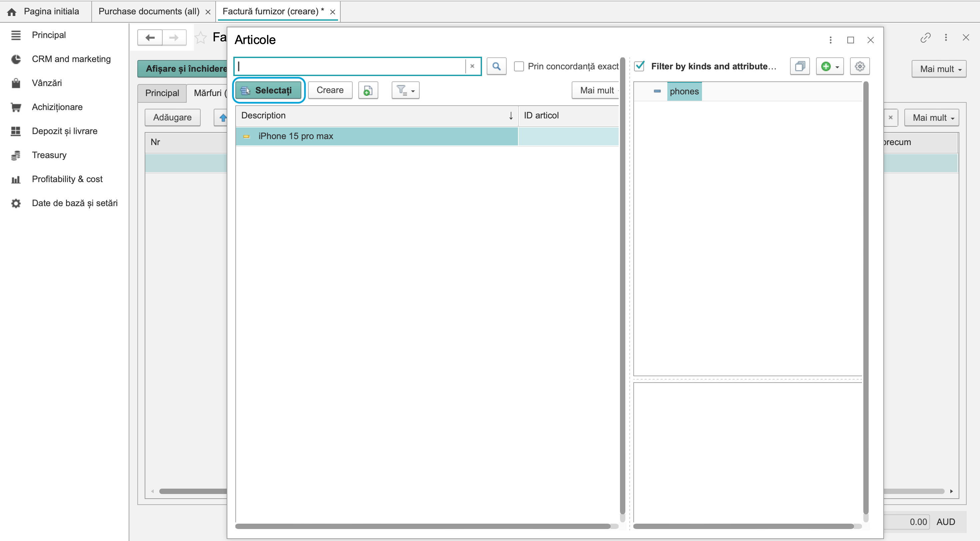Click the Creare button
This screenshot has height=541, width=980.
(x=330, y=90)
